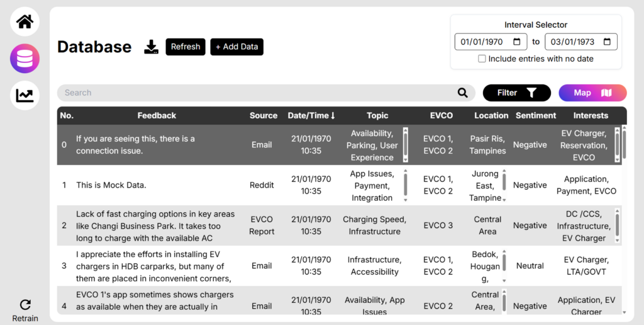Click the + Add Data button
This screenshot has width=644, height=325.
[x=236, y=47]
